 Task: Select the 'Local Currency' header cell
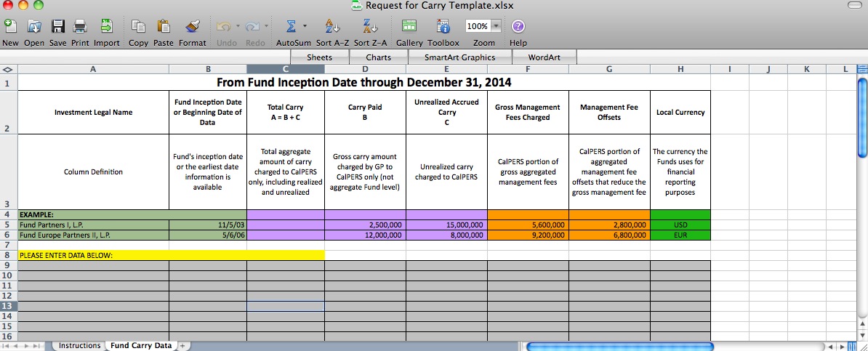[680, 113]
